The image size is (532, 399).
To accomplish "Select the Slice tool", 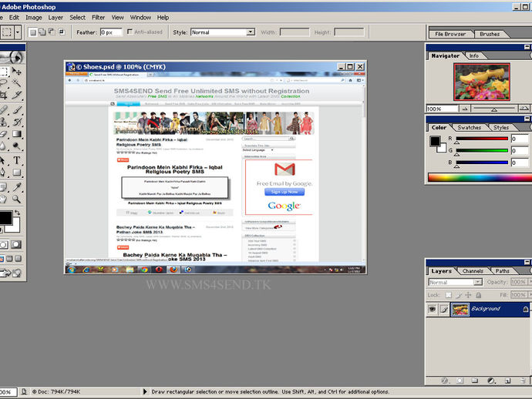I will [x=16, y=96].
